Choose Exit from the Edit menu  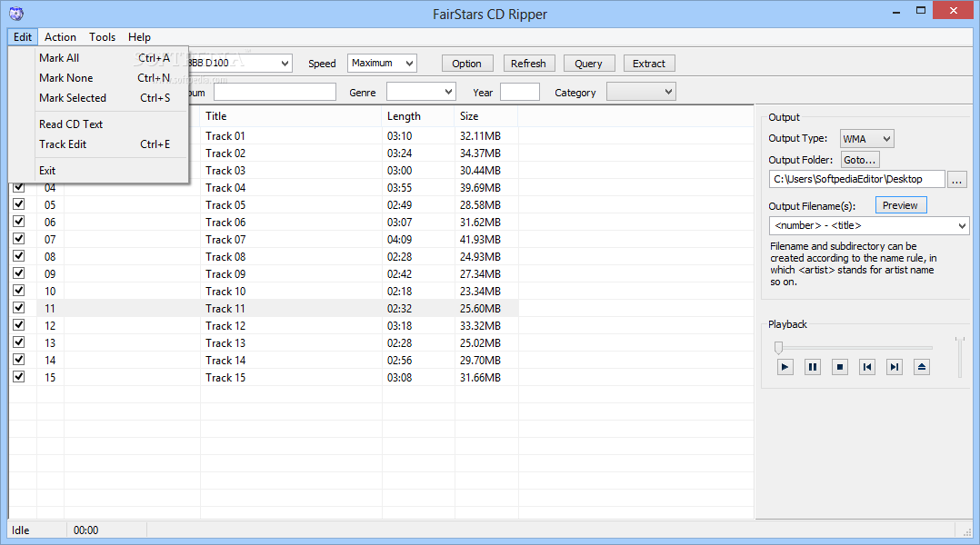99,171
